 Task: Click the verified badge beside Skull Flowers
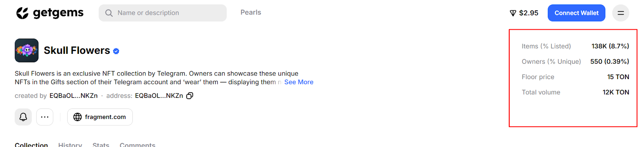pos(116,51)
